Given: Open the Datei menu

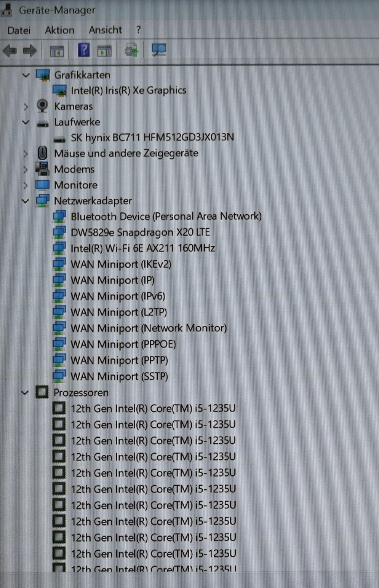Looking at the screenshot, I should [x=18, y=30].
